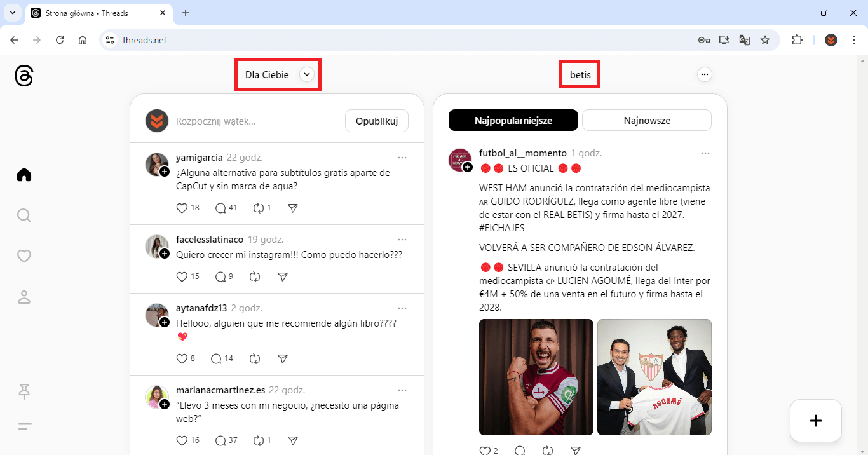Share marianacmartinez.es's post
This screenshot has width=868, height=455.
(293, 440)
